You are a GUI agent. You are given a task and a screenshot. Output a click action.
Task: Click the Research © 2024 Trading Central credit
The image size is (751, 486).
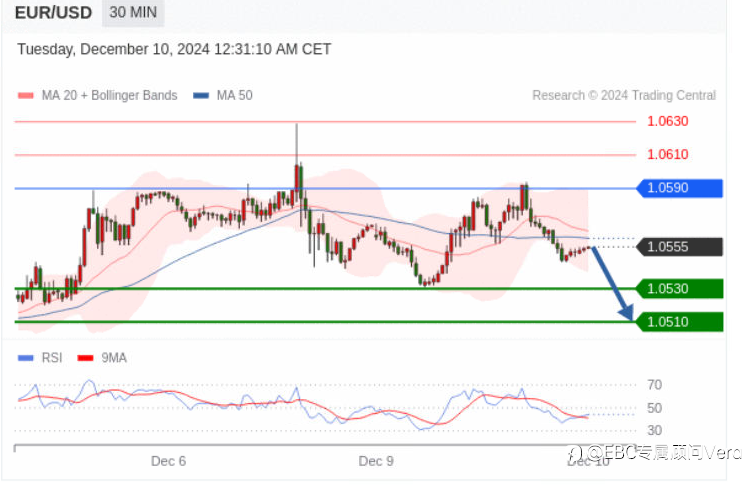pos(624,96)
